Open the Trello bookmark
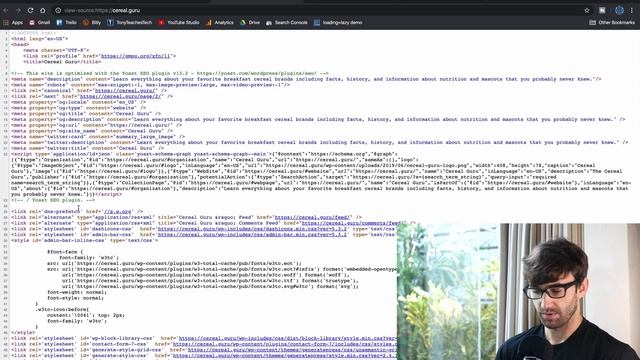The width and height of the screenshot is (640, 360). (x=67, y=22)
